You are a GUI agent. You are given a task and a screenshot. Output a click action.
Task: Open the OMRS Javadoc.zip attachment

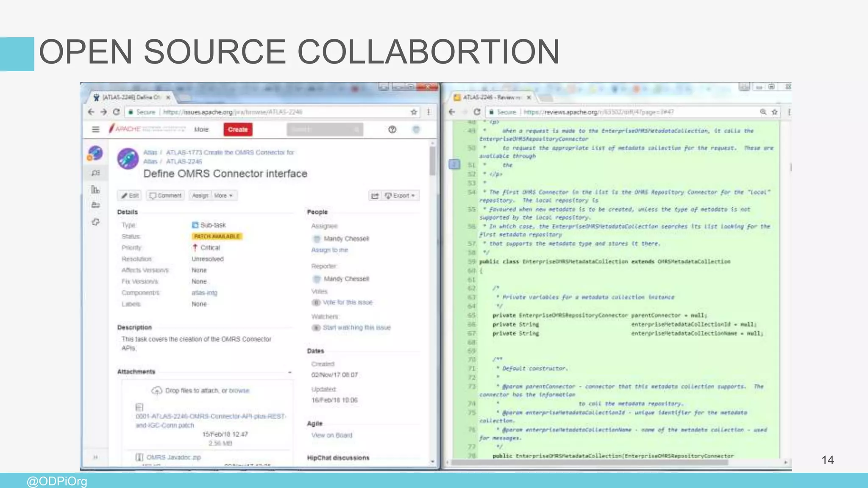tap(174, 457)
